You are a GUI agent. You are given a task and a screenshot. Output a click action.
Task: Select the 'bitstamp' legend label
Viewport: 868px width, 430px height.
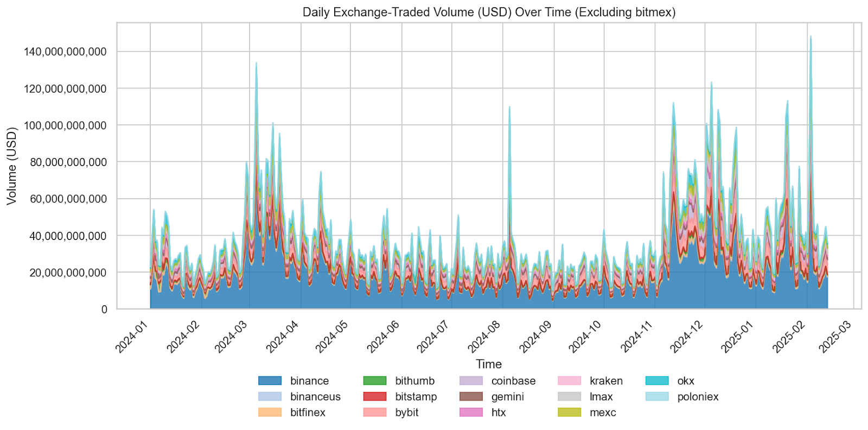click(x=416, y=397)
